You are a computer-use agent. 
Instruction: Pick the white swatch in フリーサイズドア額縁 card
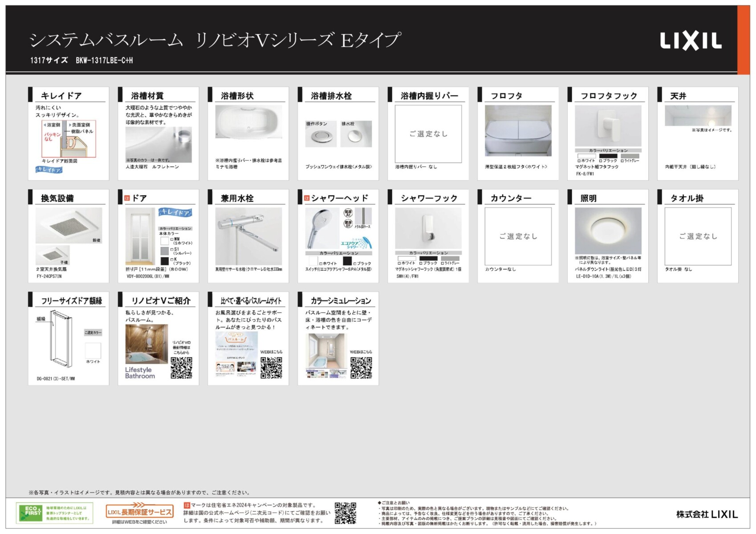[93, 350]
